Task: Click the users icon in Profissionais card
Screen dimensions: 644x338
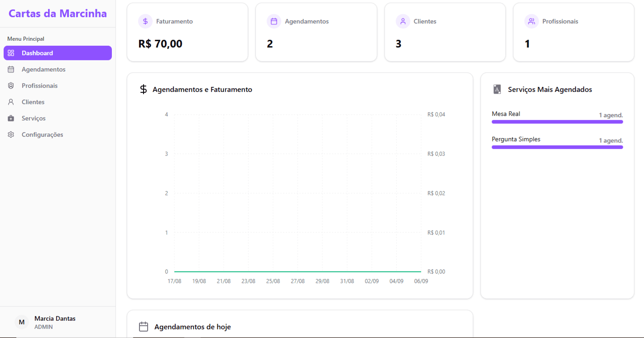Action: pos(532,21)
